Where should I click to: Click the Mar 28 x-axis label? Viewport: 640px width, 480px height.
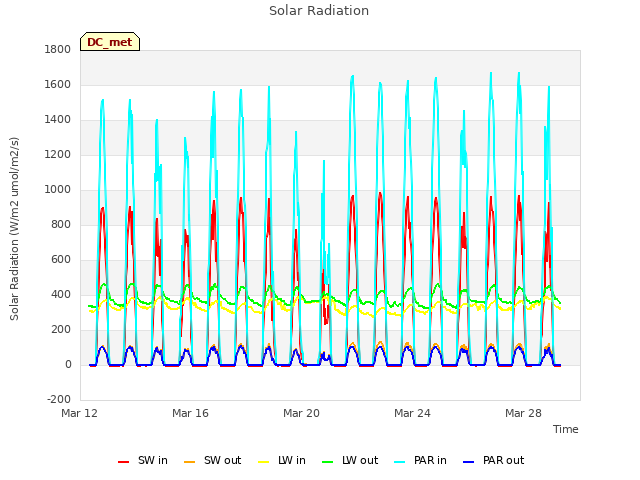(x=523, y=413)
